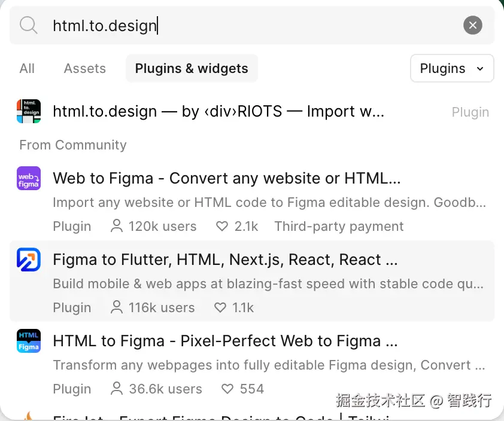Click users icon beside 120k users
The height and width of the screenshot is (421, 504).
pyautogui.click(x=117, y=227)
